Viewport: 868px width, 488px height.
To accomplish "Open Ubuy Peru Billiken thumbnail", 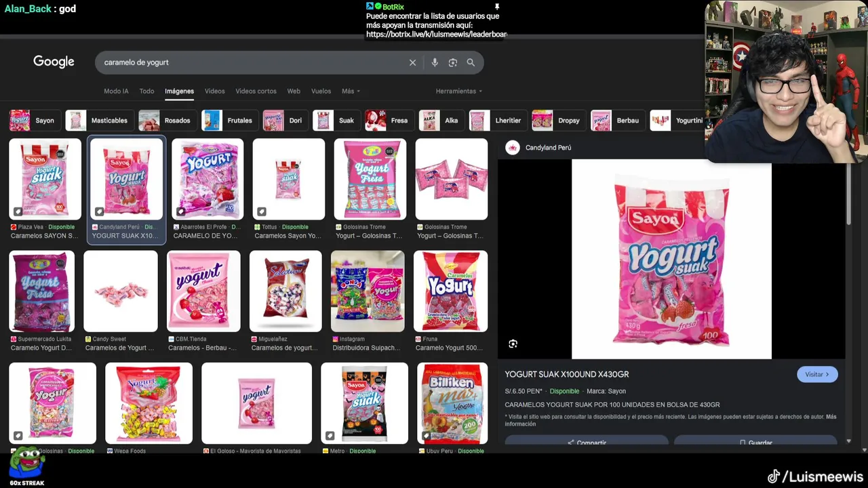I will coord(452,403).
